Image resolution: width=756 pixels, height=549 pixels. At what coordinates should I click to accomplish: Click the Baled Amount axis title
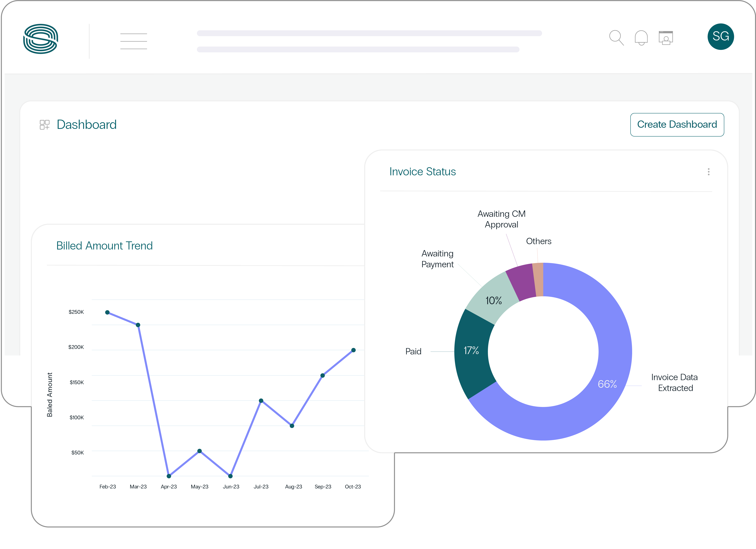[50, 395]
